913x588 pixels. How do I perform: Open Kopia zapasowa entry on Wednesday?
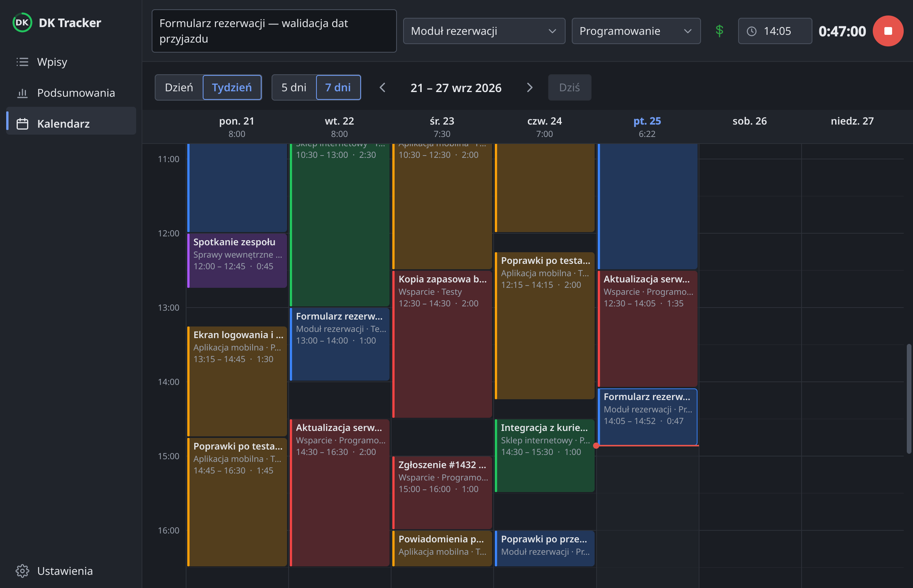coord(442,344)
